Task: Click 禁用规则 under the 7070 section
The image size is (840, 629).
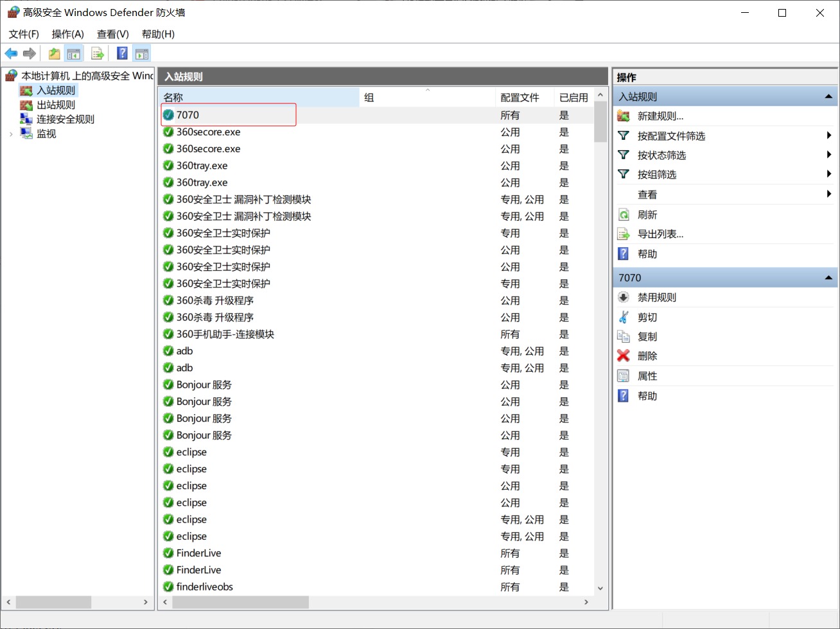Action: point(656,298)
